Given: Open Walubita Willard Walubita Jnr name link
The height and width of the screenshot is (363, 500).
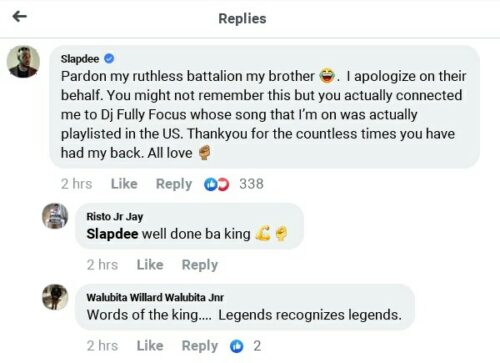Looking at the screenshot, I should pos(155,297).
